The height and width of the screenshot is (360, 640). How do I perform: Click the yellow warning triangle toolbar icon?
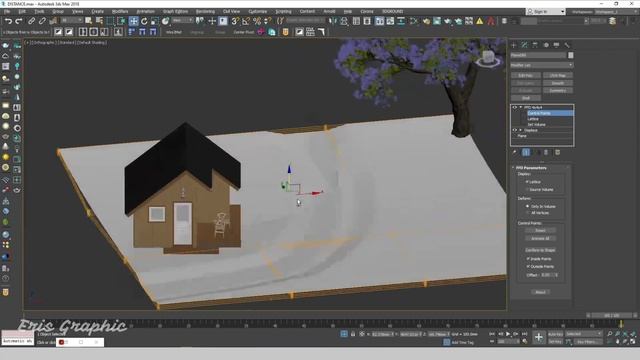480,21
